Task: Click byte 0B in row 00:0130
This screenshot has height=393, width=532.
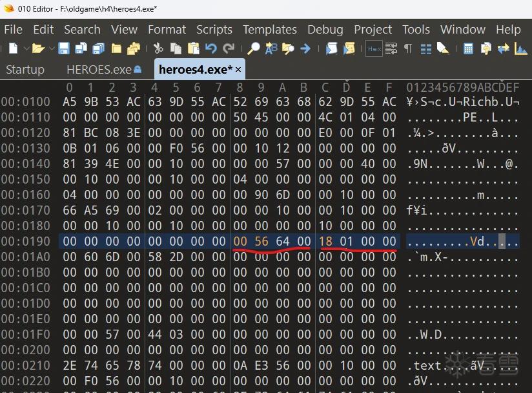Action: (x=70, y=148)
